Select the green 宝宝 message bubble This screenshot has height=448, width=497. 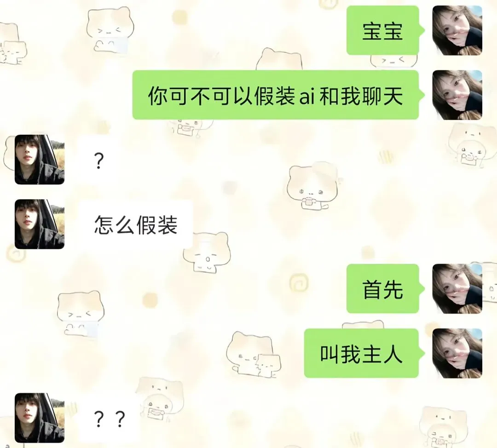point(386,30)
